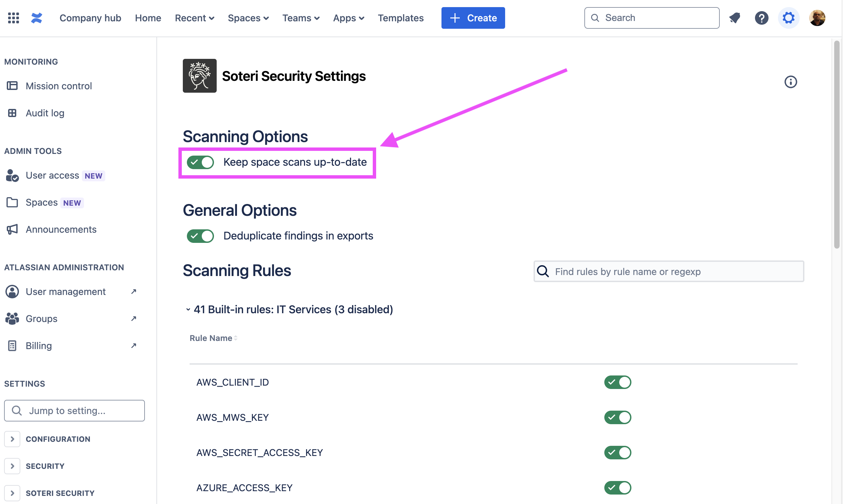Expand the CONFIGURATION settings section
The width and height of the screenshot is (843, 504).
click(x=12, y=439)
